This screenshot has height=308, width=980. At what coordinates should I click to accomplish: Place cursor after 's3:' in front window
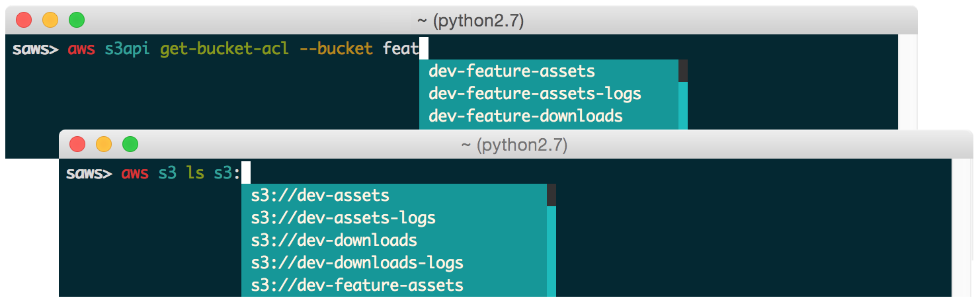(x=246, y=173)
